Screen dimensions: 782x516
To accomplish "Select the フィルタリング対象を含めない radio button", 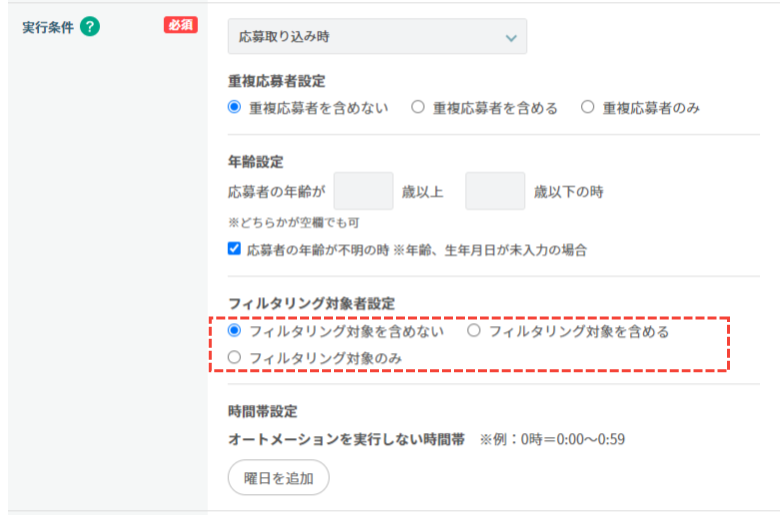I will click(x=235, y=330).
